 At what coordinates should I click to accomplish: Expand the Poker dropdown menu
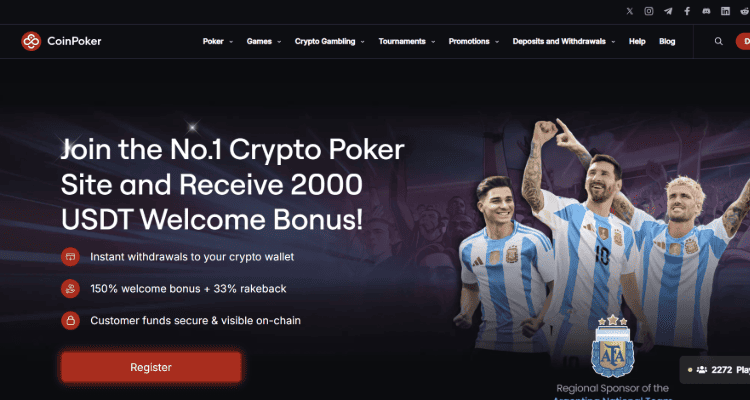[218, 41]
